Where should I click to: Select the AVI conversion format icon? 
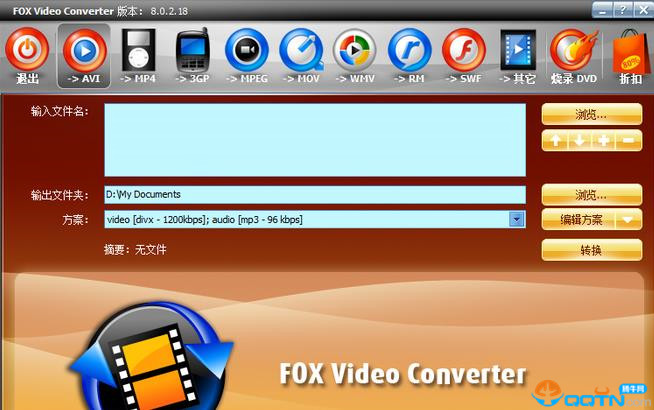84,50
